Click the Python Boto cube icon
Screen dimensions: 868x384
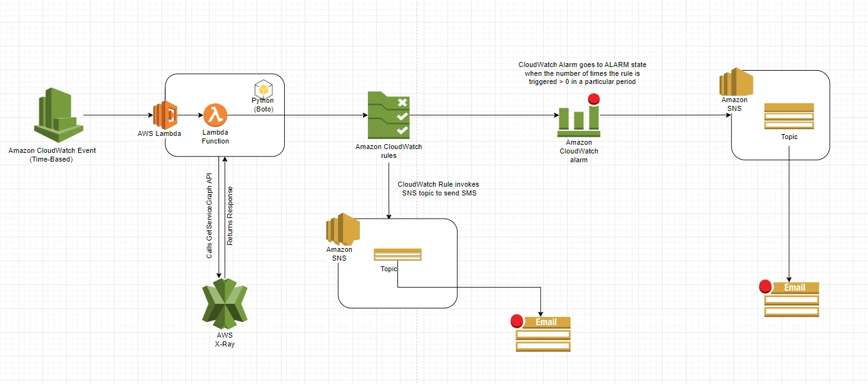(x=262, y=89)
